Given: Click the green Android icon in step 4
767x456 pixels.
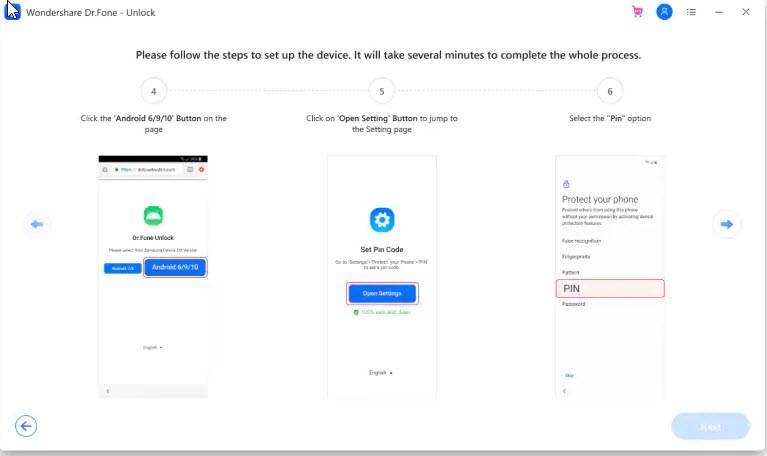Looking at the screenshot, I should pyautogui.click(x=153, y=215).
